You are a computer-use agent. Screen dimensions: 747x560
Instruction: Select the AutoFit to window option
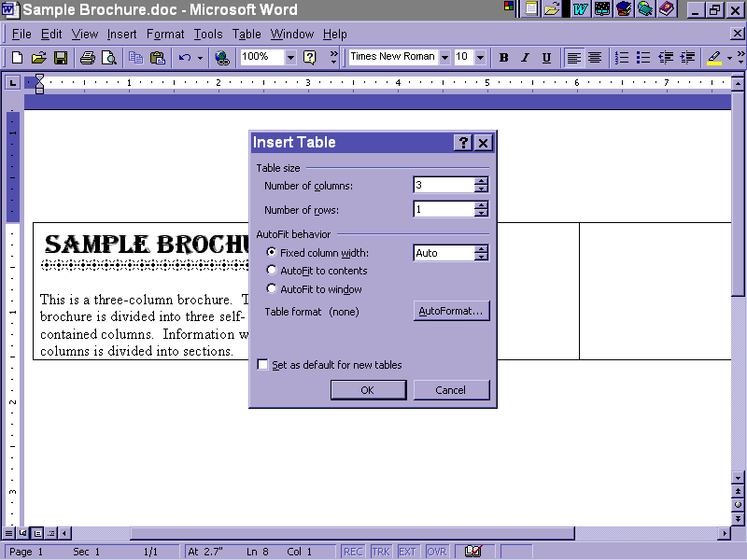(x=272, y=289)
